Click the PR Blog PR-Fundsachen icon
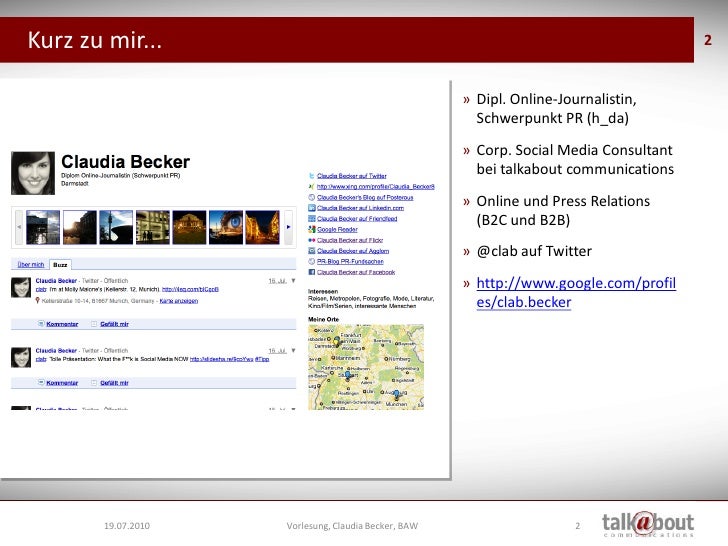 [x=312, y=261]
